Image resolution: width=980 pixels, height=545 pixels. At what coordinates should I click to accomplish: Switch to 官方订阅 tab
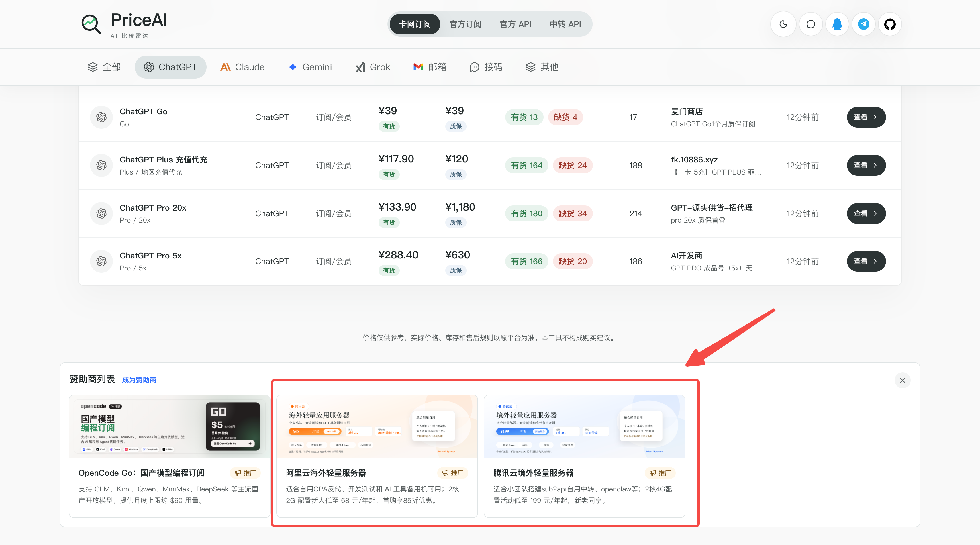(465, 24)
